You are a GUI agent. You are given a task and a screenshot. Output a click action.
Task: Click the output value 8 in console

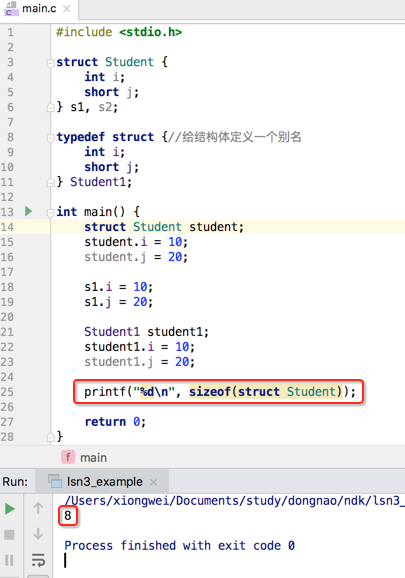pos(67,515)
